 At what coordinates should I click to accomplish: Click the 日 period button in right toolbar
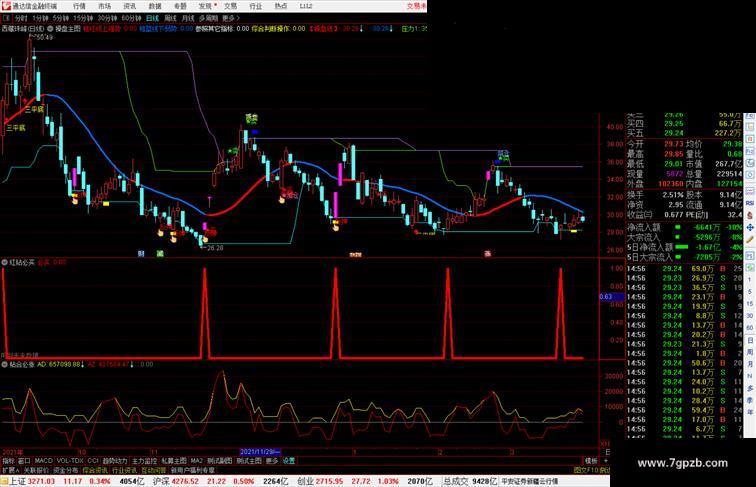pyautogui.click(x=750, y=340)
